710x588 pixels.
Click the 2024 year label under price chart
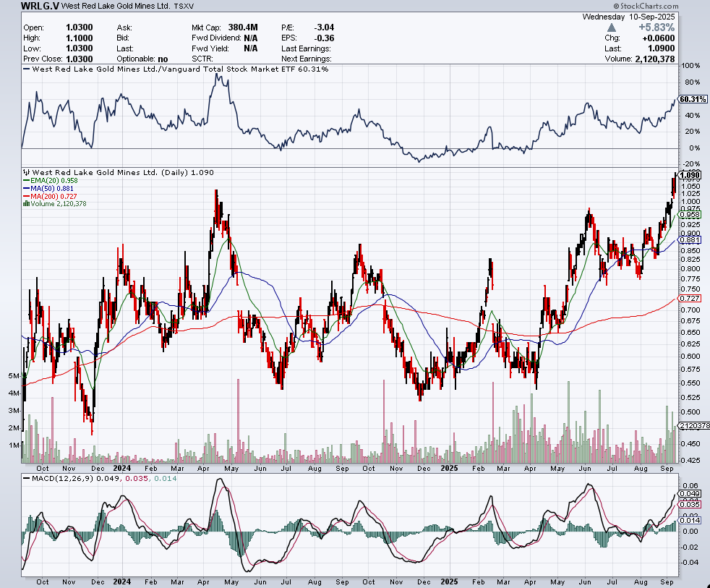point(121,469)
